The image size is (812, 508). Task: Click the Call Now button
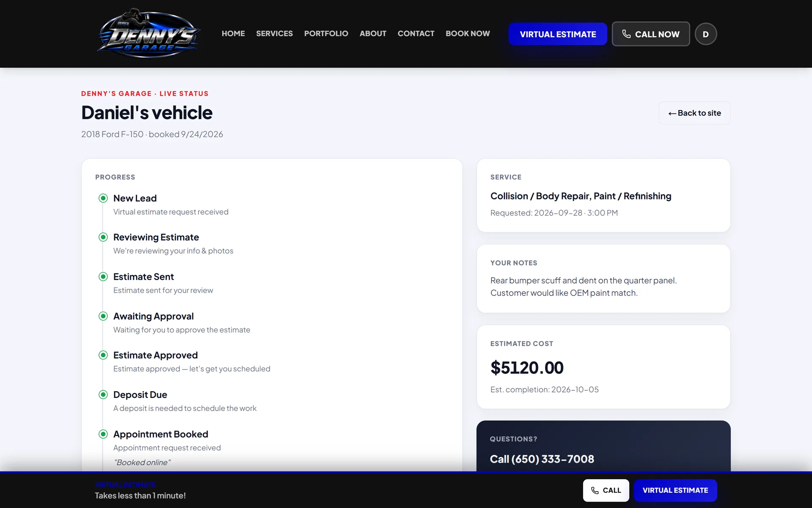(651, 34)
